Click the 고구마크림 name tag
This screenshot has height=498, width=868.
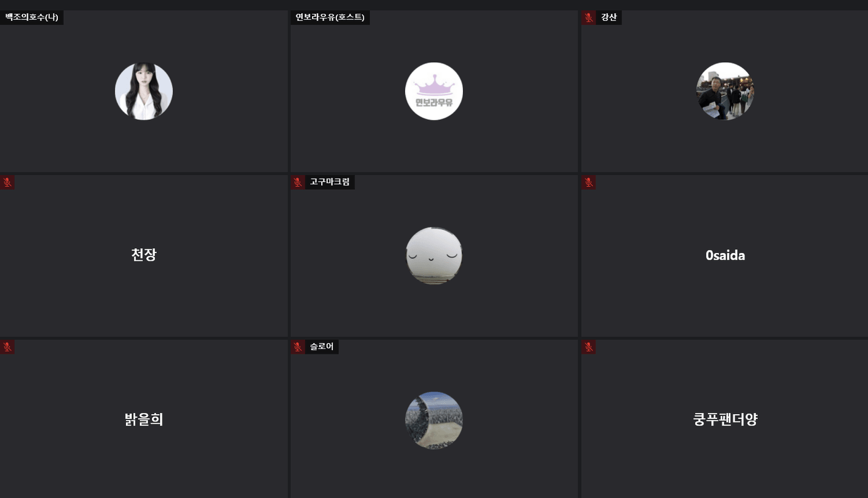tap(330, 182)
